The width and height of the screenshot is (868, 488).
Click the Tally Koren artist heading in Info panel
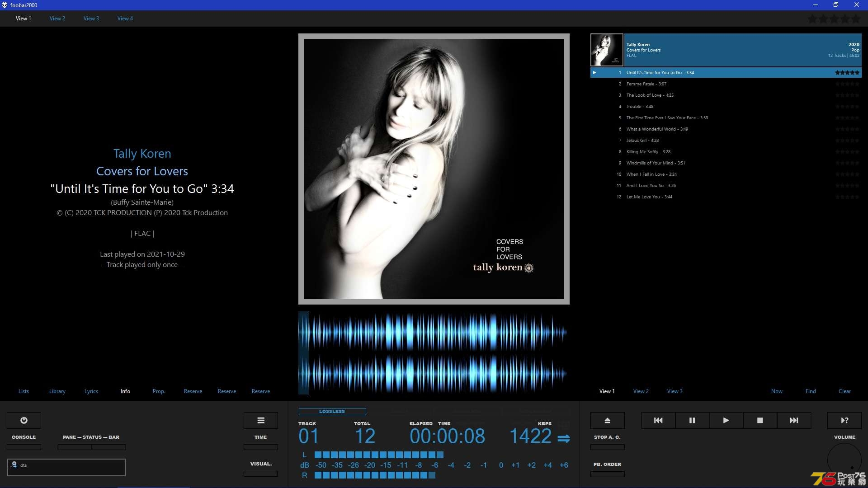coord(142,154)
